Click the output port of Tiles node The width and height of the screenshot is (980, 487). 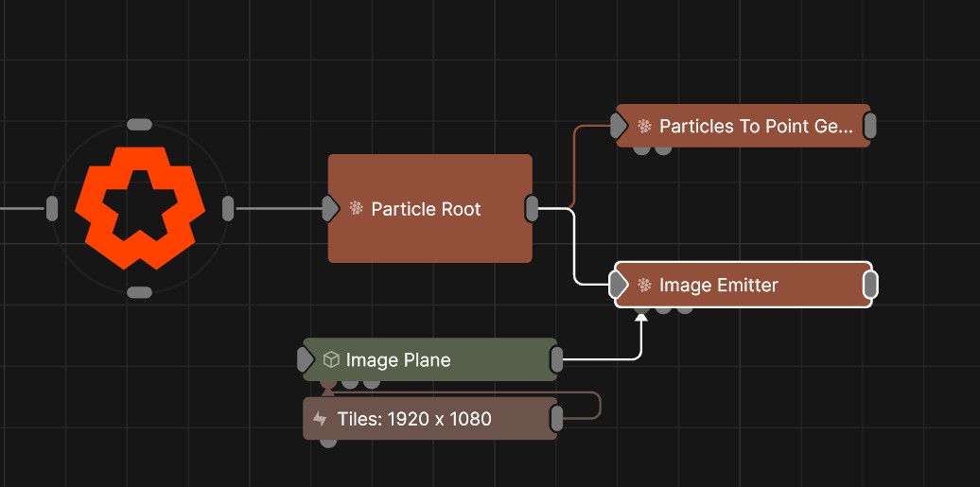click(x=556, y=419)
